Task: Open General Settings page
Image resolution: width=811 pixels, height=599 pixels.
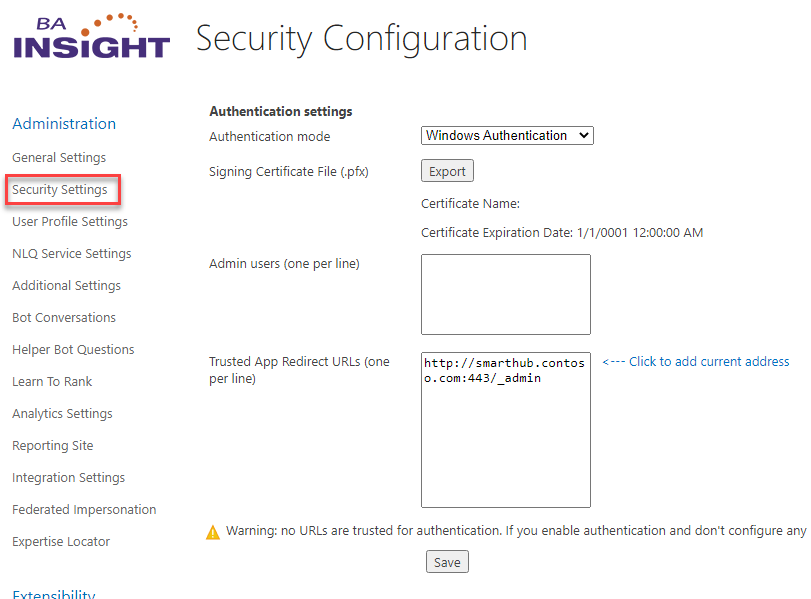Action: tap(59, 158)
